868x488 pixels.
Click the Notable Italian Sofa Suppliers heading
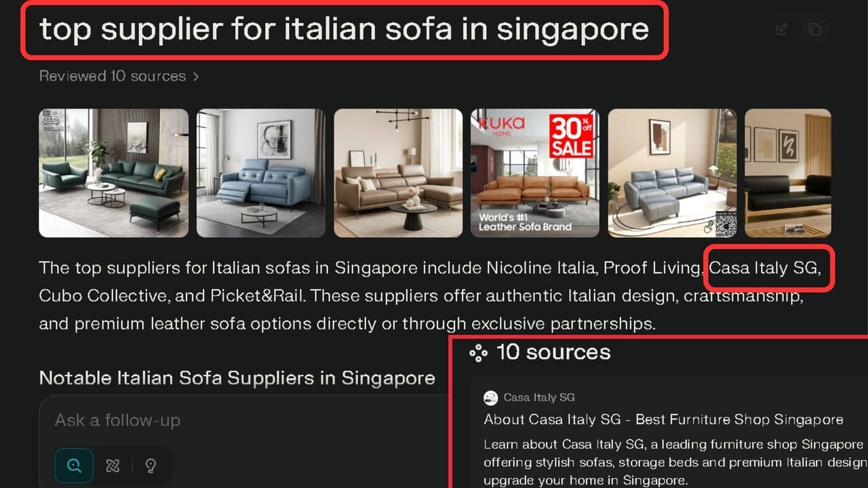tap(237, 378)
